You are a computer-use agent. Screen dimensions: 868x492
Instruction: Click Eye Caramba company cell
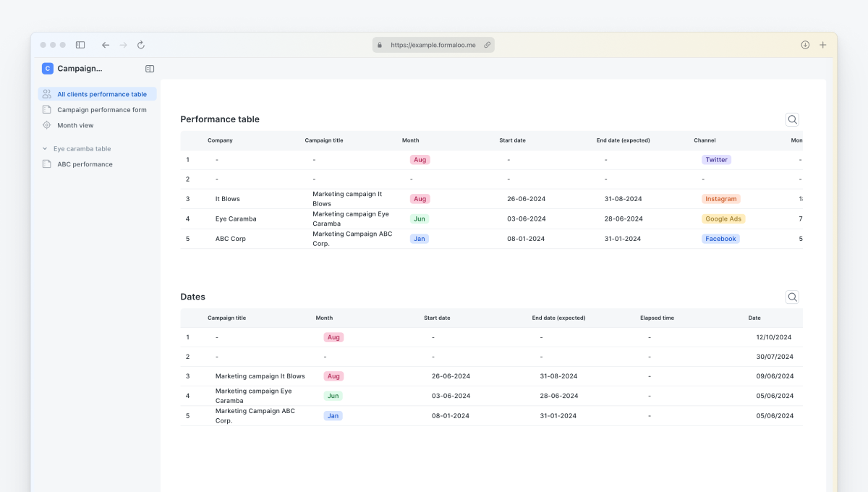(236, 219)
